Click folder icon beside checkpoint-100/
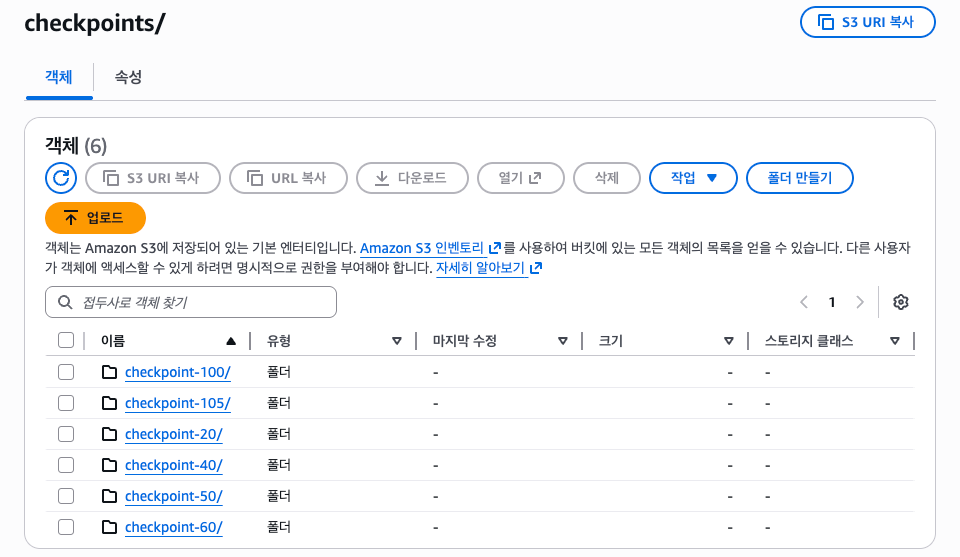 (110, 373)
